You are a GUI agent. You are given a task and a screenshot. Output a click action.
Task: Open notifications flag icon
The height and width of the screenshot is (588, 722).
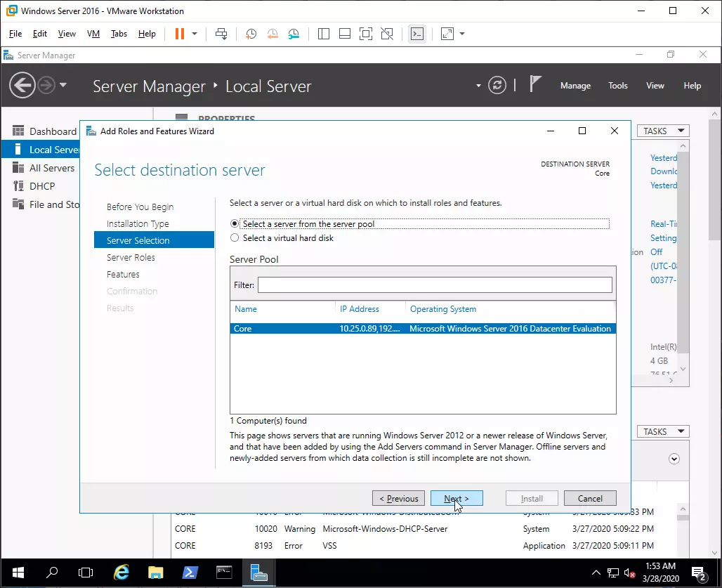tap(534, 84)
